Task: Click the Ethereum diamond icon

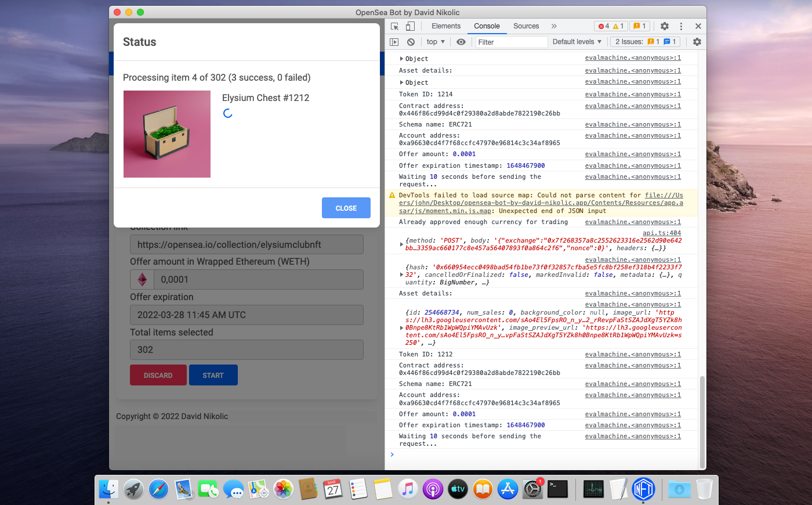Action: 142,280
